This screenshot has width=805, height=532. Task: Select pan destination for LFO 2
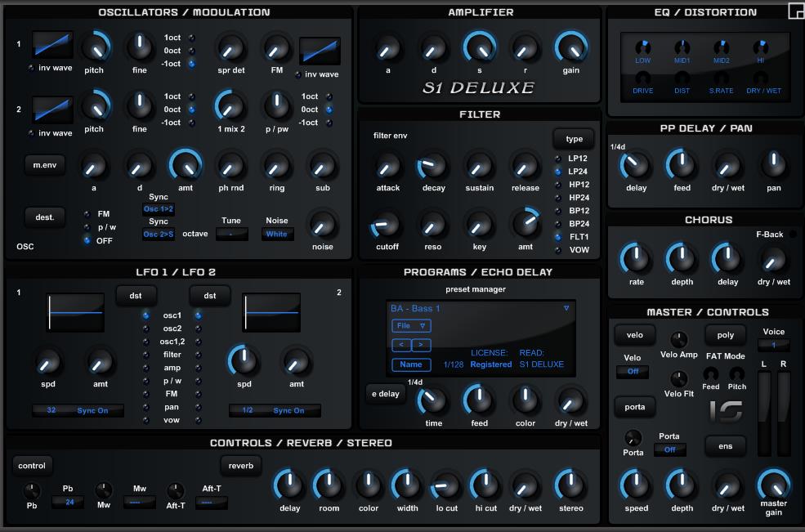coord(198,407)
